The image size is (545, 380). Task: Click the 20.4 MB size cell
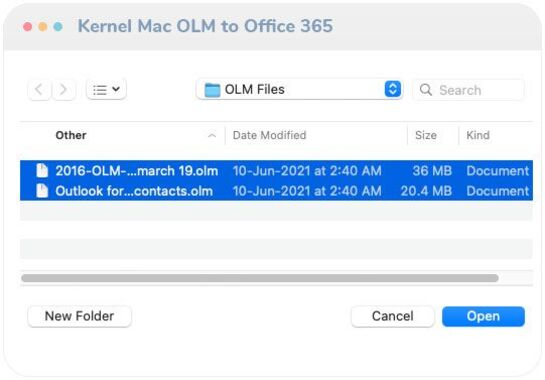point(426,191)
